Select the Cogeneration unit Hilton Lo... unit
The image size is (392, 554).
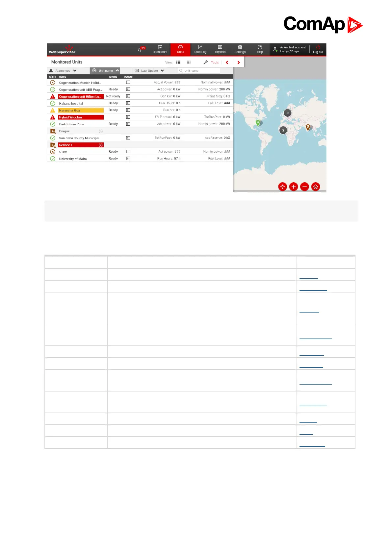(x=81, y=97)
